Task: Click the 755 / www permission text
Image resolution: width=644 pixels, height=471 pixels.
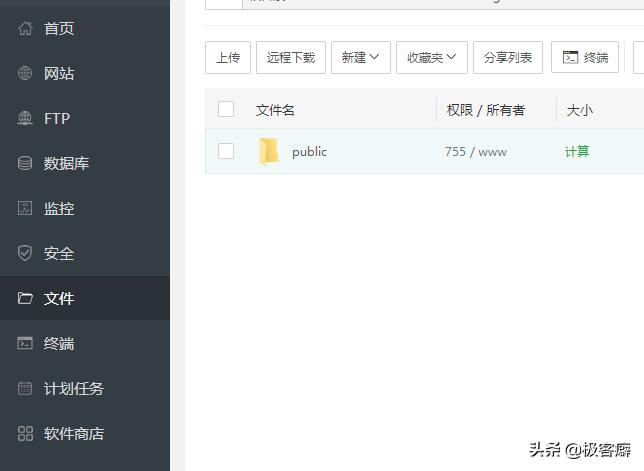Action: coord(476,152)
